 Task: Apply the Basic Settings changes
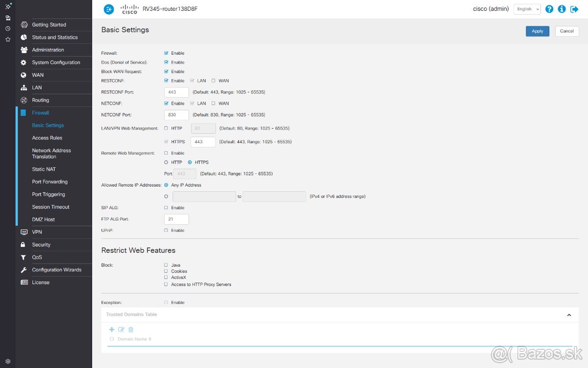click(538, 31)
